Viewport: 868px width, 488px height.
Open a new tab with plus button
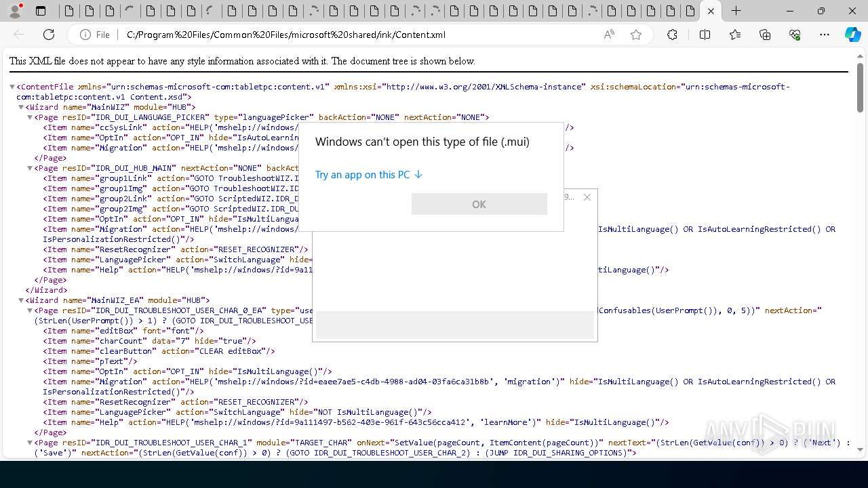pyautogui.click(x=736, y=11)
